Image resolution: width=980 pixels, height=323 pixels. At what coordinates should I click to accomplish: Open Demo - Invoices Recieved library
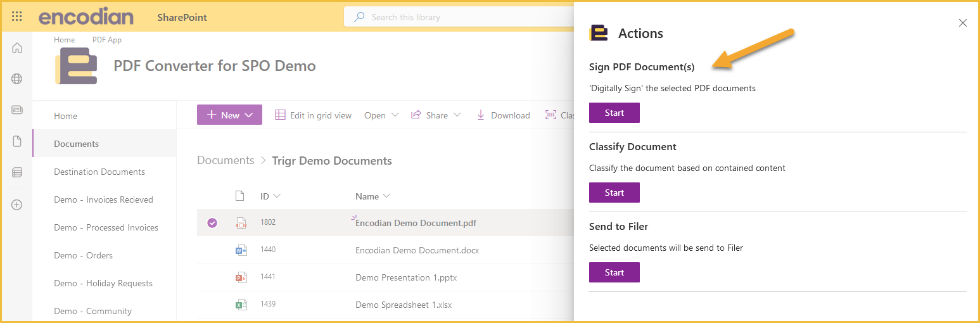pyautogui.click(x=104, y=199)
